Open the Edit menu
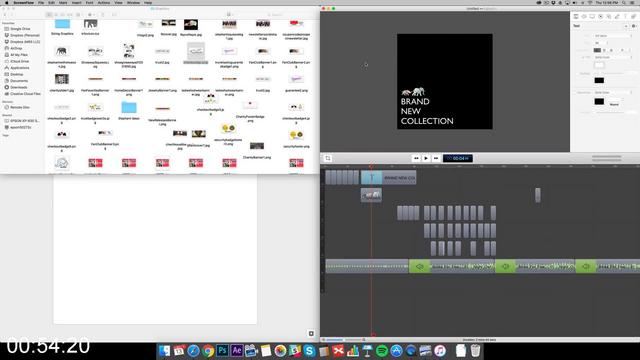This screenshot has height=360, width=640. 51,2
